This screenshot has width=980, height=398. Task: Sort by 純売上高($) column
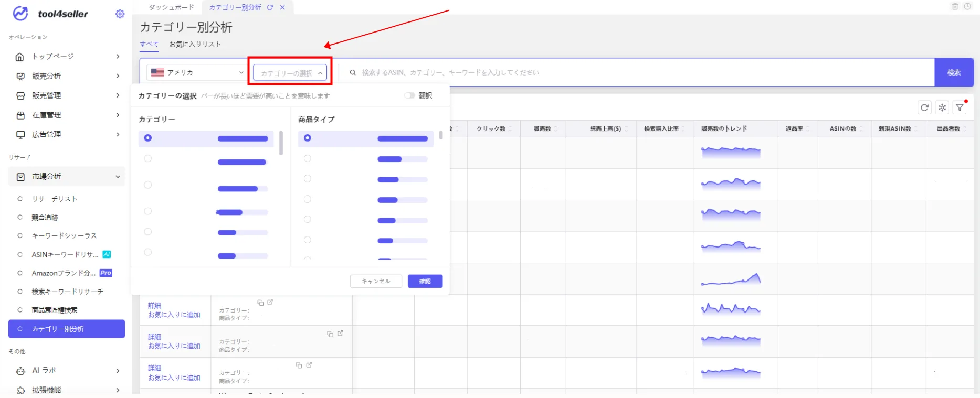click(x=626, y=128)
